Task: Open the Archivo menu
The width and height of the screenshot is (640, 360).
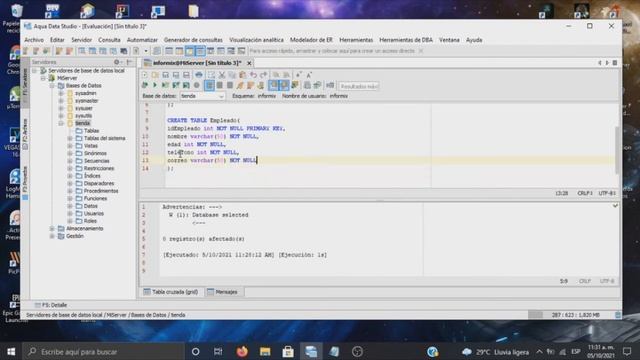Action: [x=34, y=40]
